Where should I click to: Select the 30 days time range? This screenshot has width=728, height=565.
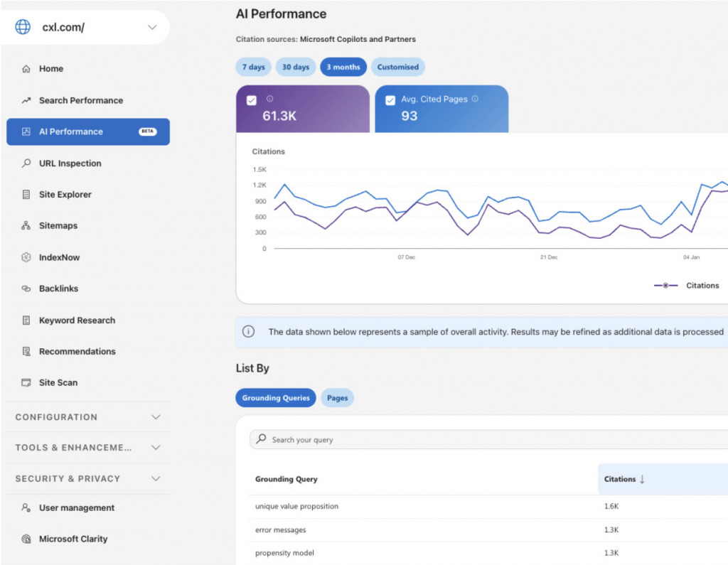point(295,66)
